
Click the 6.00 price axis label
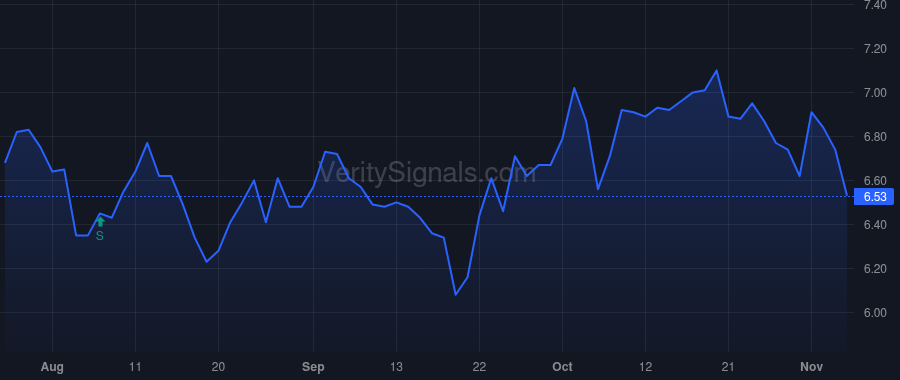point(875,313)
